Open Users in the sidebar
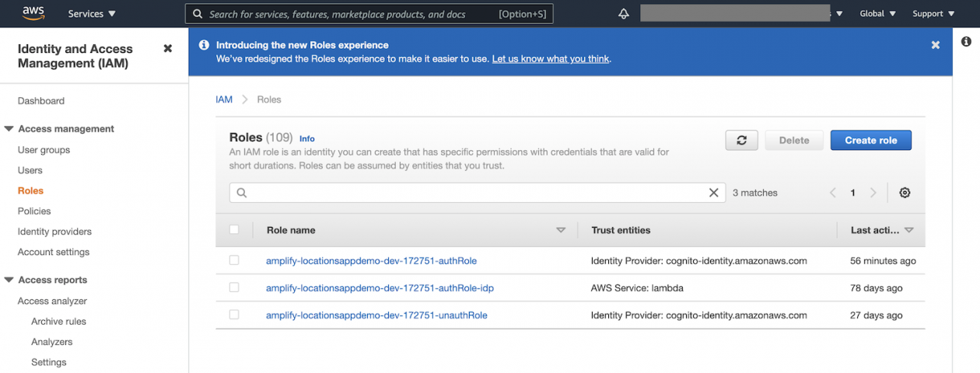The width and height of the screenshot is (980, 373). click(30, 170)
